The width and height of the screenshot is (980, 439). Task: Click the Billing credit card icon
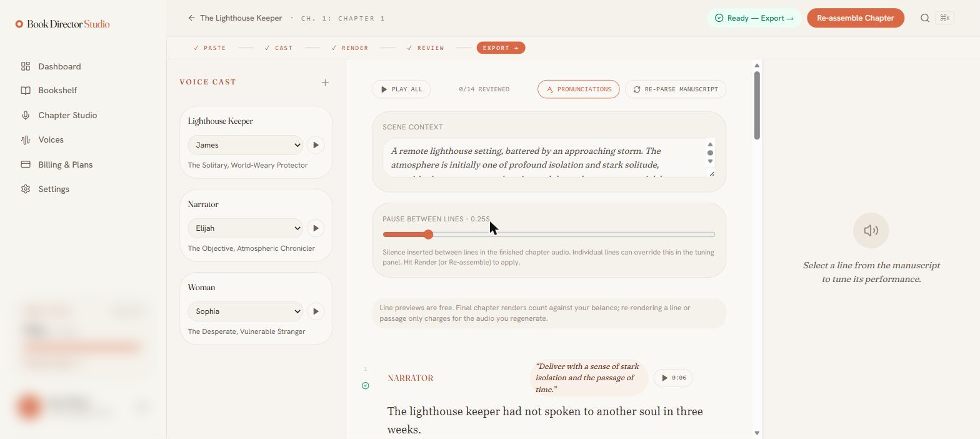[26, 164]
